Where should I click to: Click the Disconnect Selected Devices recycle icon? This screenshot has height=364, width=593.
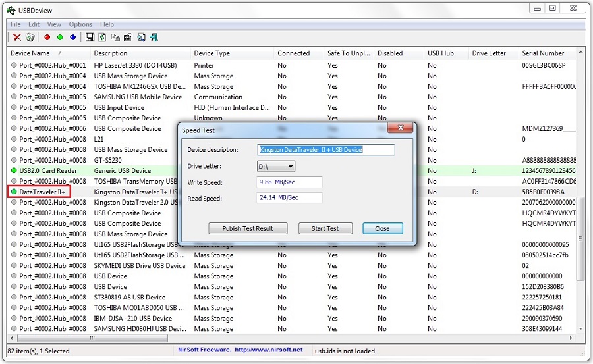tap(30, 37)
